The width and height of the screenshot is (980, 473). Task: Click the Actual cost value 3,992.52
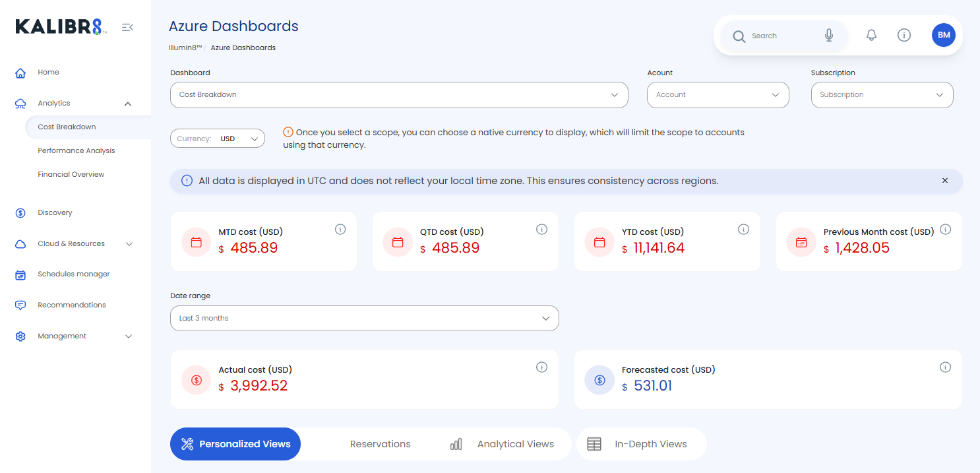(259, 386)
